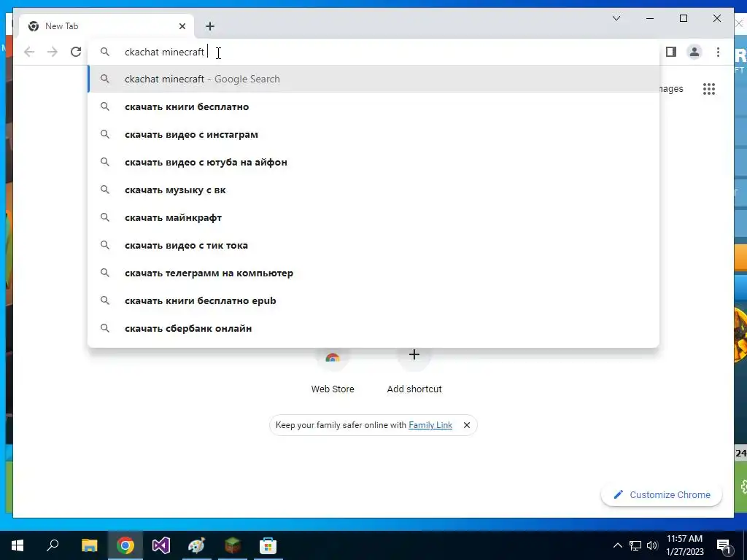Open File Explorer from the taskbar
747x560 pixels.
pyautogui.click(x=89, y=545)
